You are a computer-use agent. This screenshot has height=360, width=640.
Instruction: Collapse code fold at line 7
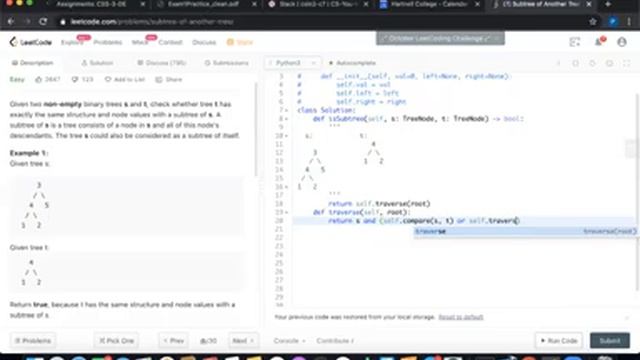coord(287,110)
